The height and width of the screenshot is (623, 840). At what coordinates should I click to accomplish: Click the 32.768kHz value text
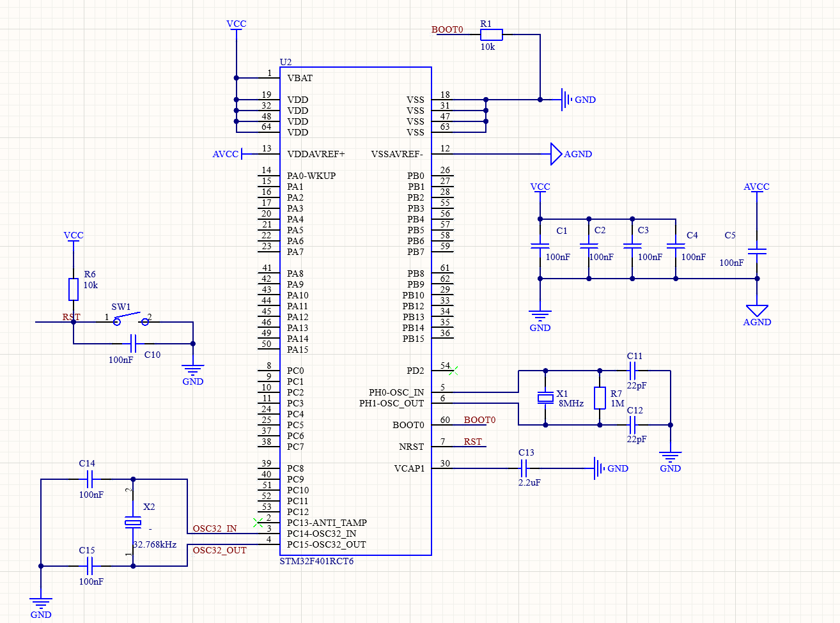tap(155, 544)
